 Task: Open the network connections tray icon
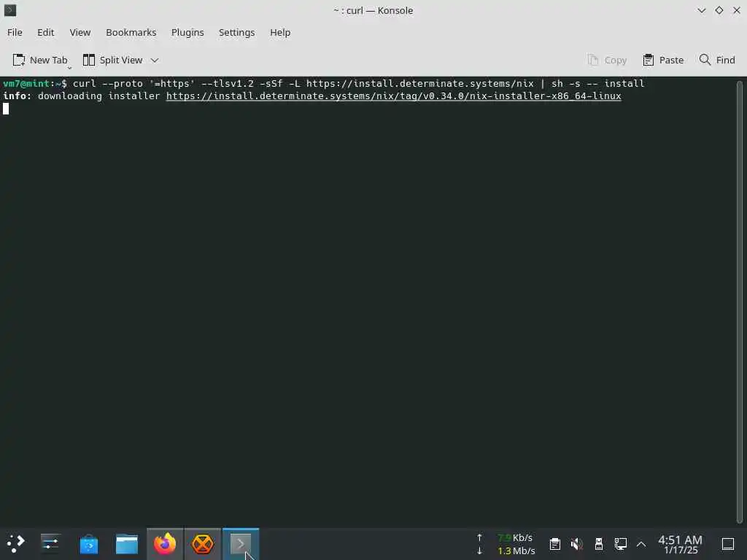(620, 544)
